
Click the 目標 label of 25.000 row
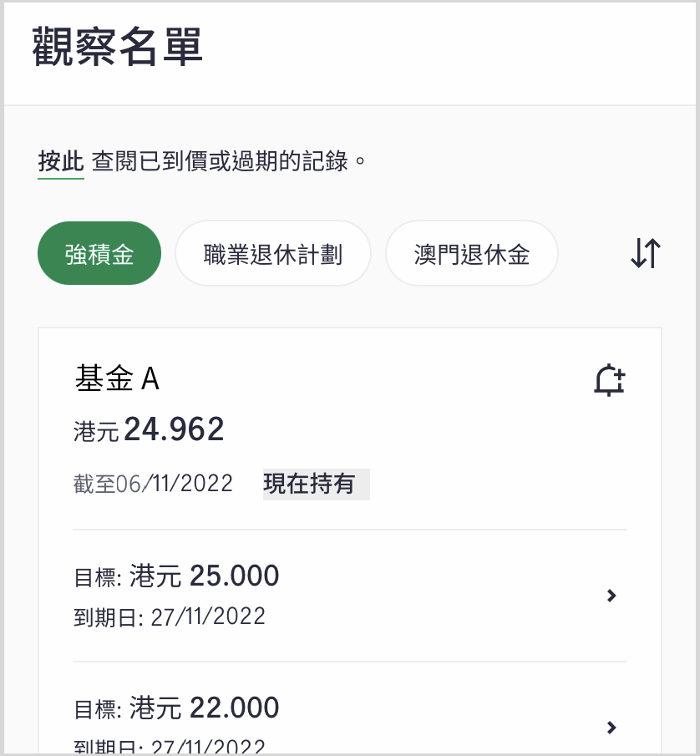[98, 577]
